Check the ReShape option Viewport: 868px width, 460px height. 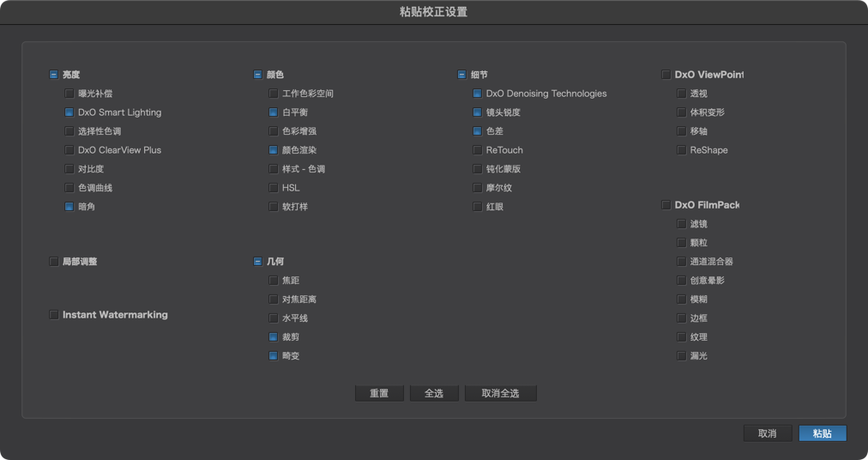coord(681,150)
